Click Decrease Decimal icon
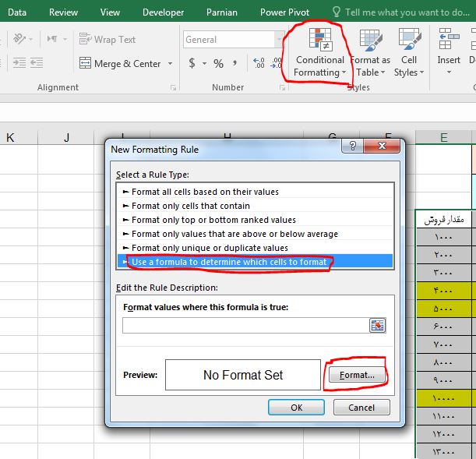This screenshot has width=476, height=459. tap(276, 63)
